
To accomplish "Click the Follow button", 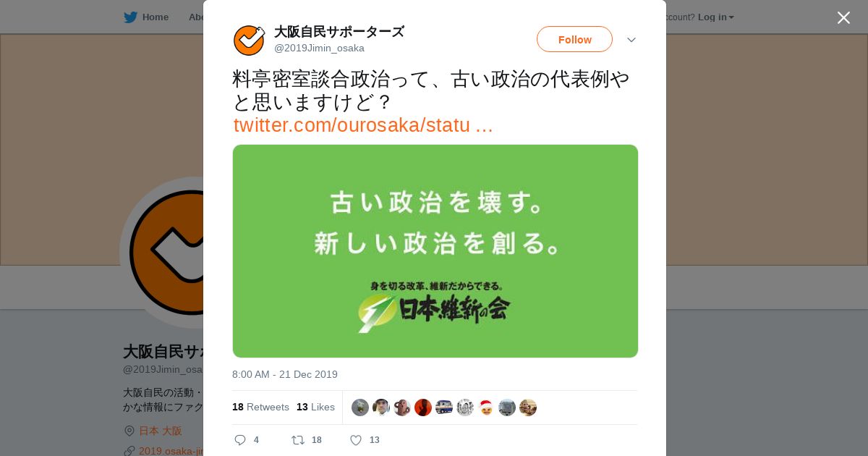I will pos(574,39).
